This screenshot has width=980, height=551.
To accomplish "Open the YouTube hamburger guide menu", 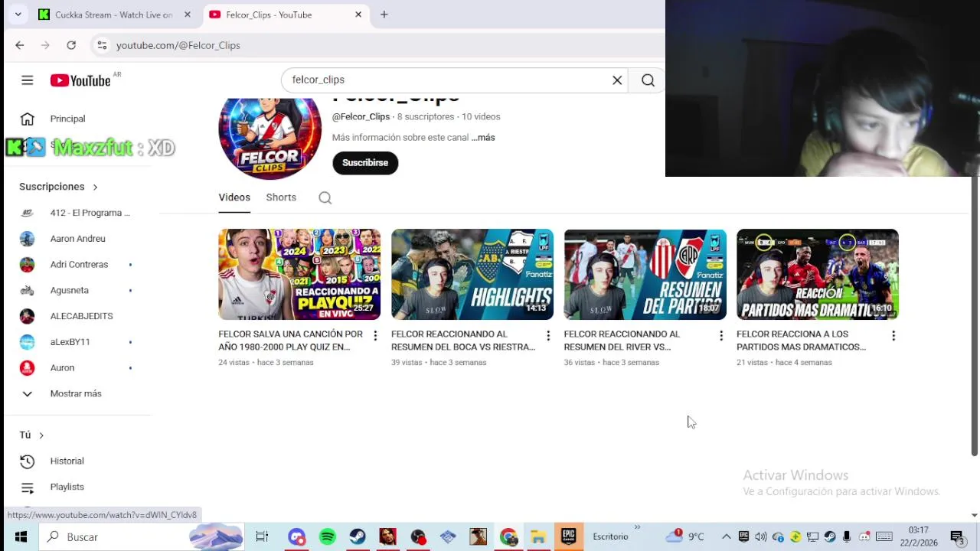I will [x=28, y=80].
